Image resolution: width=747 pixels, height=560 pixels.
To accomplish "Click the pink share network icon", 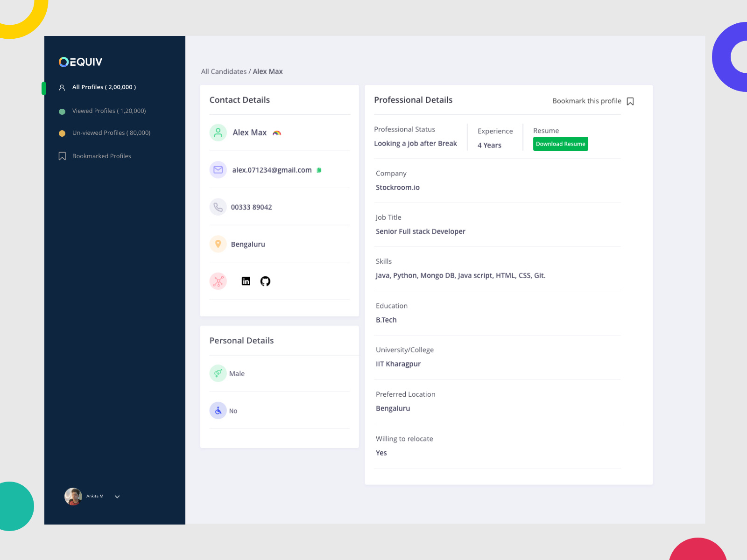I will [218, 281].
